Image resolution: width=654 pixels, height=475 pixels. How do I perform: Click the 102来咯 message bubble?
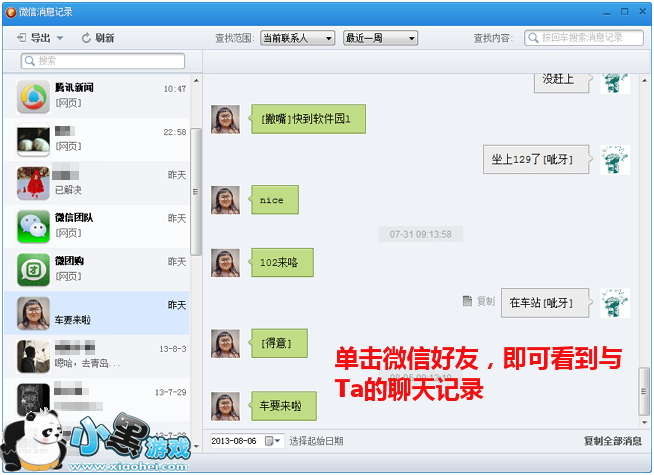(281, 262)
